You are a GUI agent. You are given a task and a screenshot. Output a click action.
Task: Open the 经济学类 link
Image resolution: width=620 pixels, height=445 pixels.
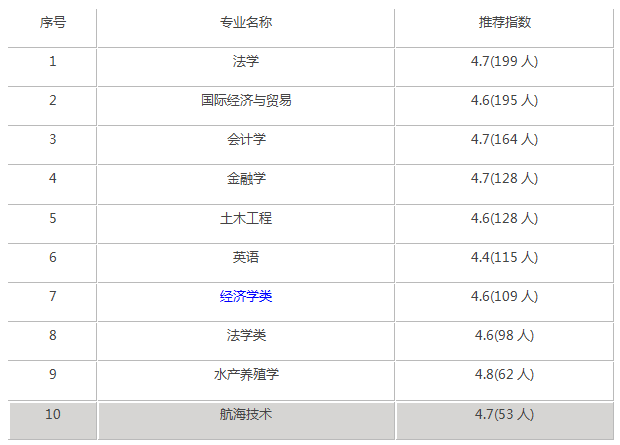(245, 296)
